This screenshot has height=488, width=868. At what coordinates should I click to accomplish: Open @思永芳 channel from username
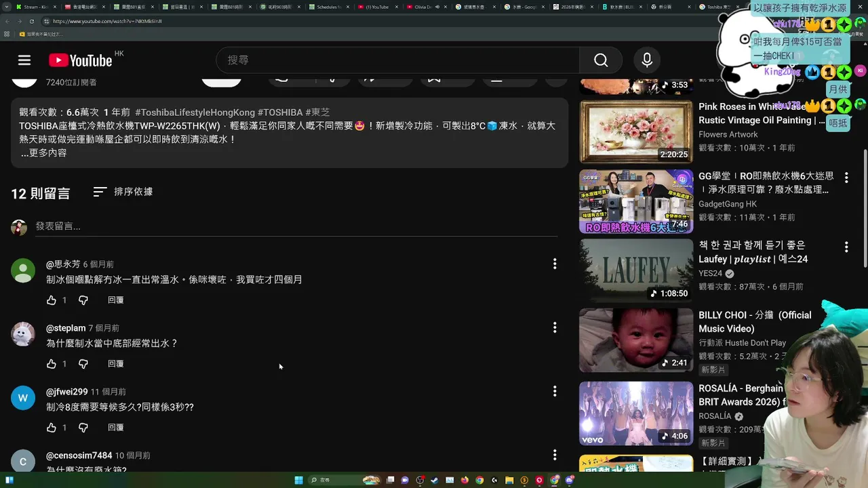[63, 264]
